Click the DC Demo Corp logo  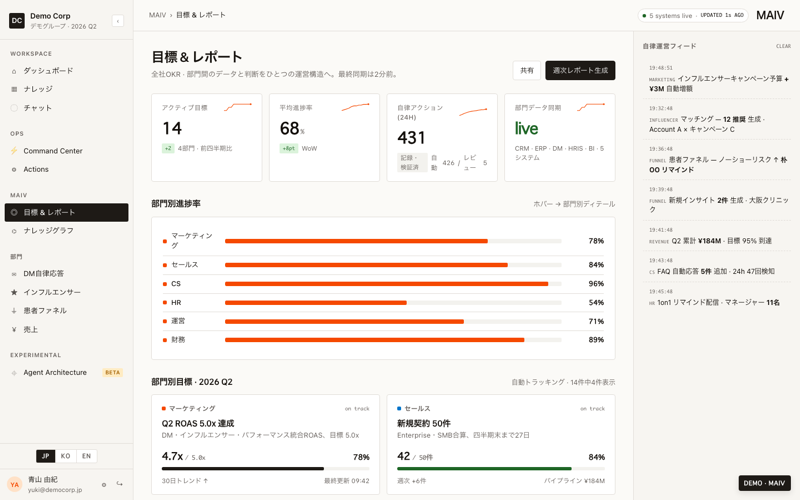coord(17,20)
